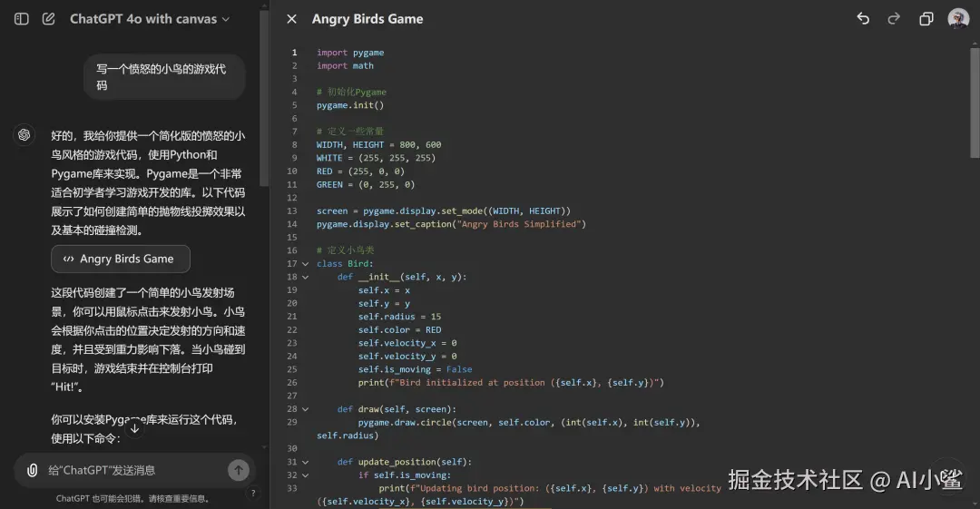Viewport: 980px width, 509px height.
Task: Click 'def update_position(self):' line
Action: pyautogui.click(x=405, y=462)
